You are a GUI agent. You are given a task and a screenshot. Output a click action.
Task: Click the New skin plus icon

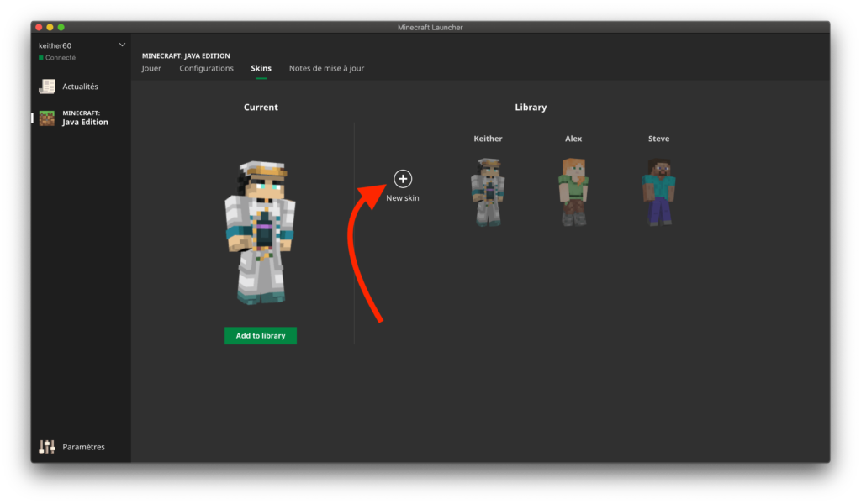403,179
